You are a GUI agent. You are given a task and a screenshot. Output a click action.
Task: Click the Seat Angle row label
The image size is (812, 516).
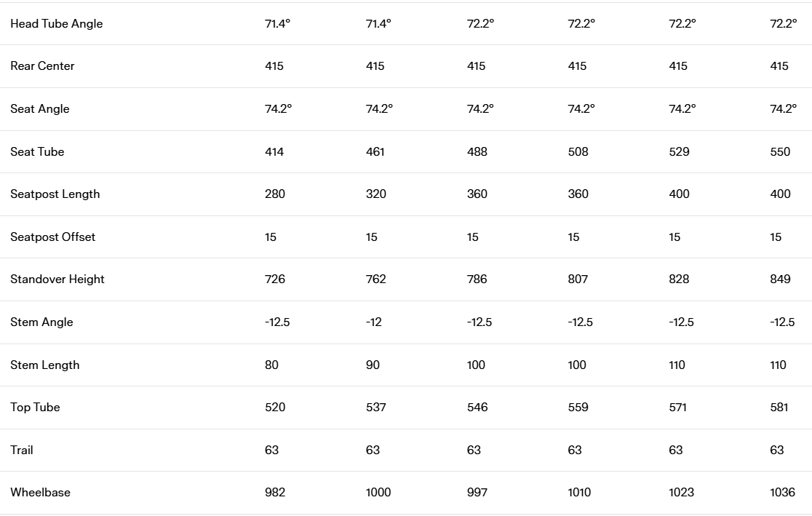click(x=40, y=109)
